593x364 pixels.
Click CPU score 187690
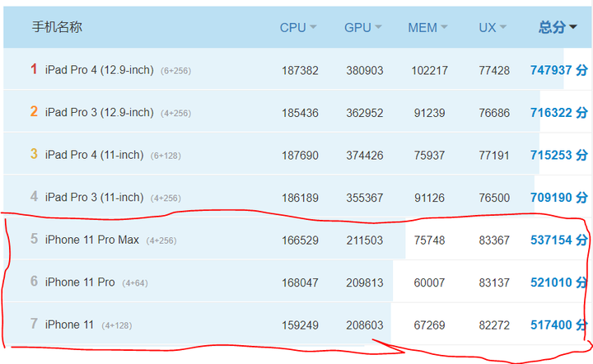[300, 156]
